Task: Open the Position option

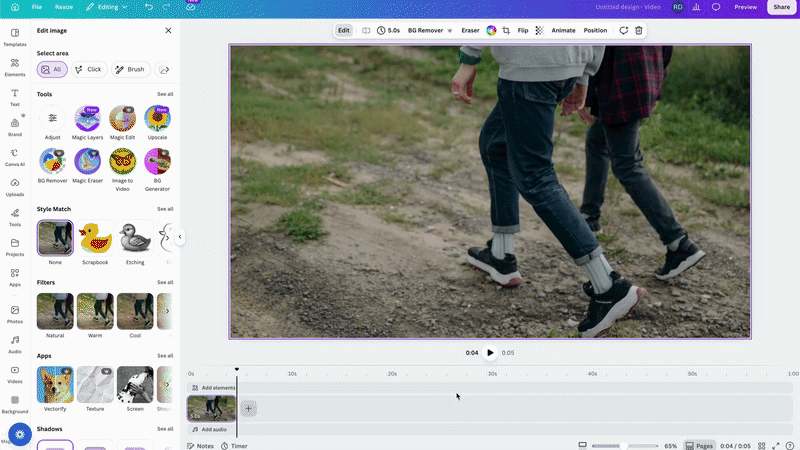Action: point(595,31)
